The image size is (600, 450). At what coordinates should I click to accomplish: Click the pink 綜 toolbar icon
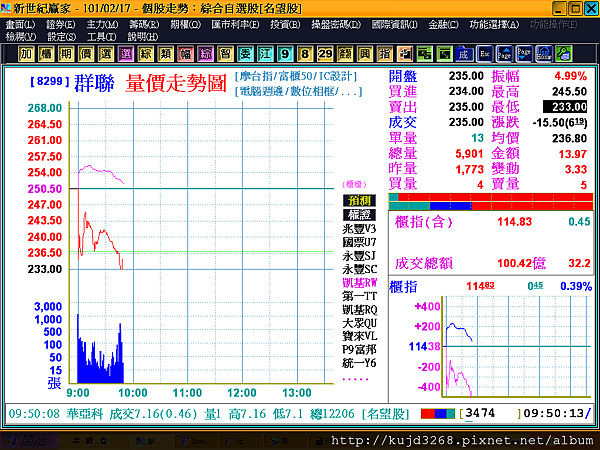pos(205,54)
